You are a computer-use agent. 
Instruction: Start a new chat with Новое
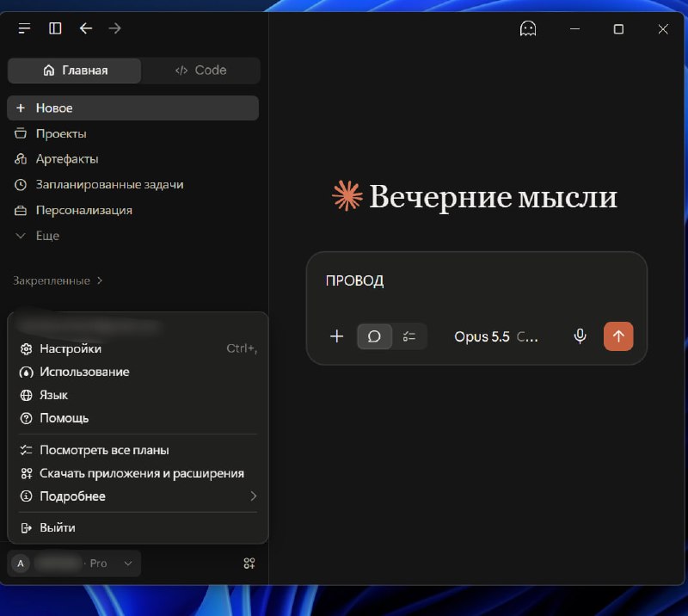[133, 108]
